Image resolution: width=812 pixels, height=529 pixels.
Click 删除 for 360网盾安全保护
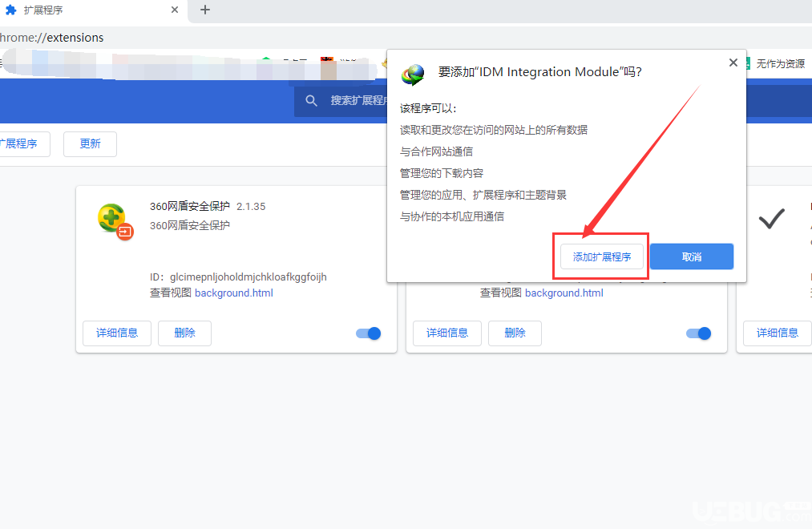pos(185,333)
